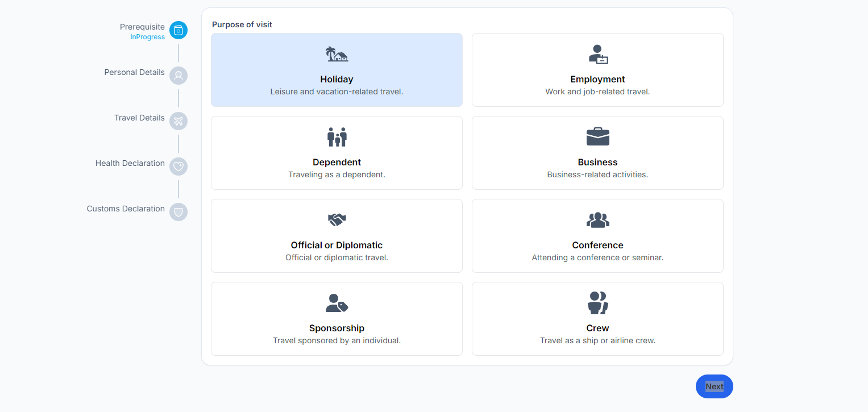This screenshot has height=412, width=868.
Task: Click the Employment badge person icon
Action: pyautogui.click(x=597, y=55)
